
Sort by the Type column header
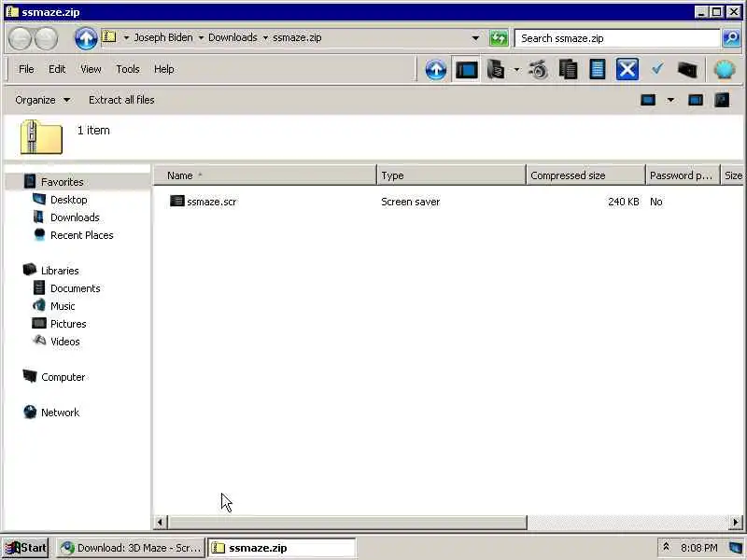(451, 175)
